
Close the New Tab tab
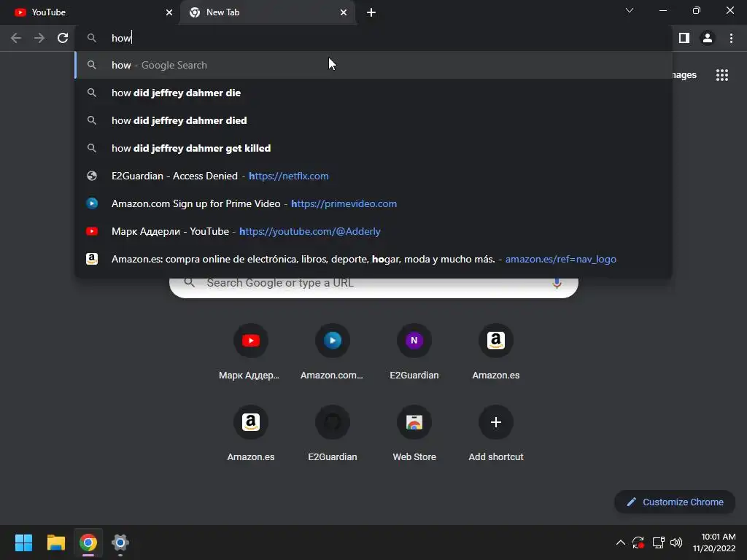click(344, 12)
